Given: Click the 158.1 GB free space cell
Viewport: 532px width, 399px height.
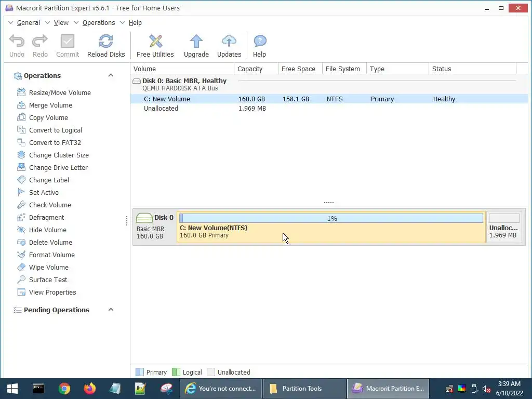Looking at the screenshot, I should [296, 99].
